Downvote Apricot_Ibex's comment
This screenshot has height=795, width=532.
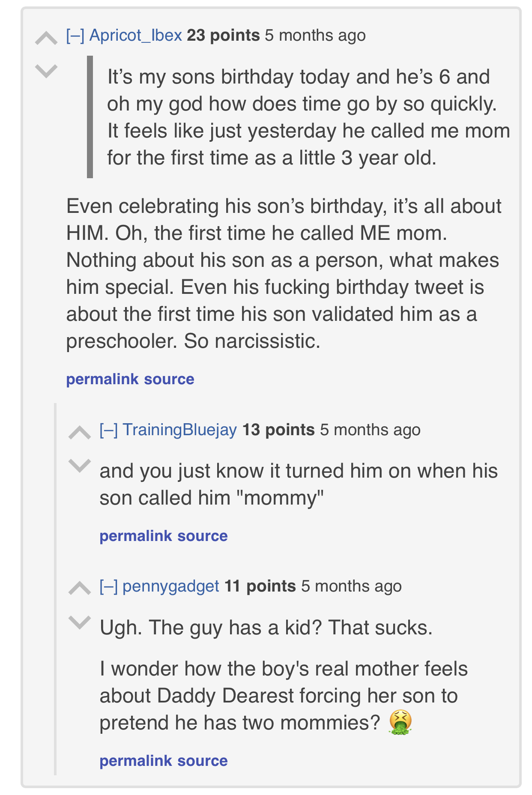(46, 71)
